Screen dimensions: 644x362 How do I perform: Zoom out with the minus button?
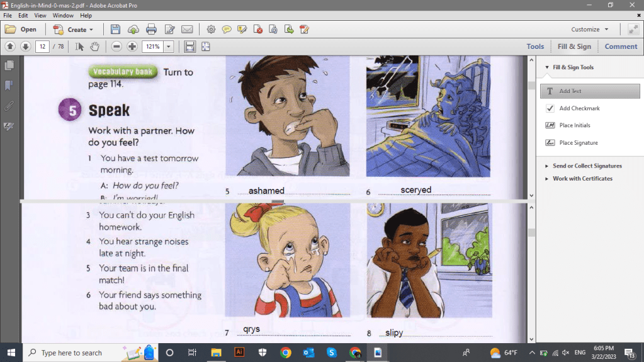pos(116,47)
